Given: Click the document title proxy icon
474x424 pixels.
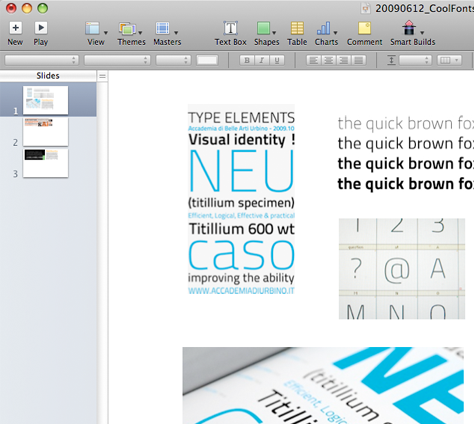Looking at the screenshot, I should point(366,9).
